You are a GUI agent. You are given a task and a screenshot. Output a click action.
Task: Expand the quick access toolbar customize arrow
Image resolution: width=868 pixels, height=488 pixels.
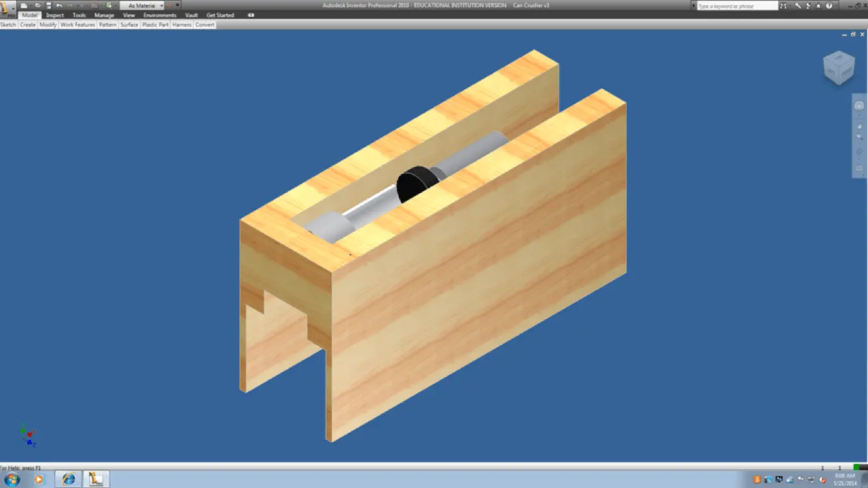click(x=178, y=5)
